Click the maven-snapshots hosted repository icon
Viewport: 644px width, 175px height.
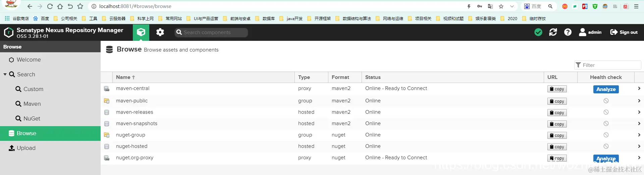click(x=107, y=124)
